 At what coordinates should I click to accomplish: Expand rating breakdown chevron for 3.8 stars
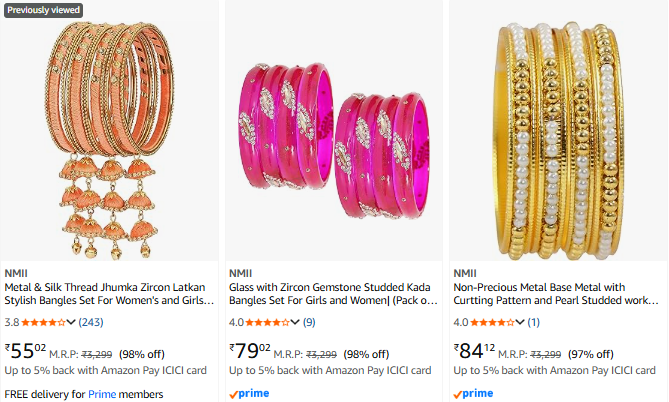point(71,322)
